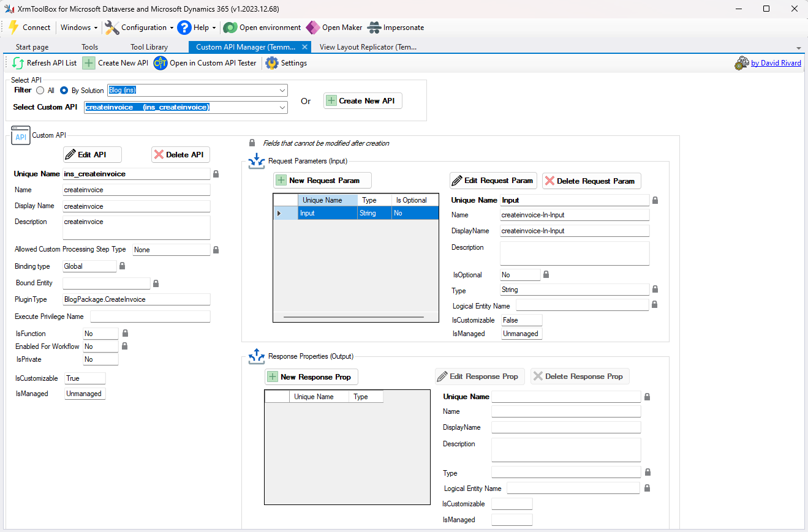This screenshot has width=808, height=532.
Task: Select the String cell in request grid
Action: point(375,213)
